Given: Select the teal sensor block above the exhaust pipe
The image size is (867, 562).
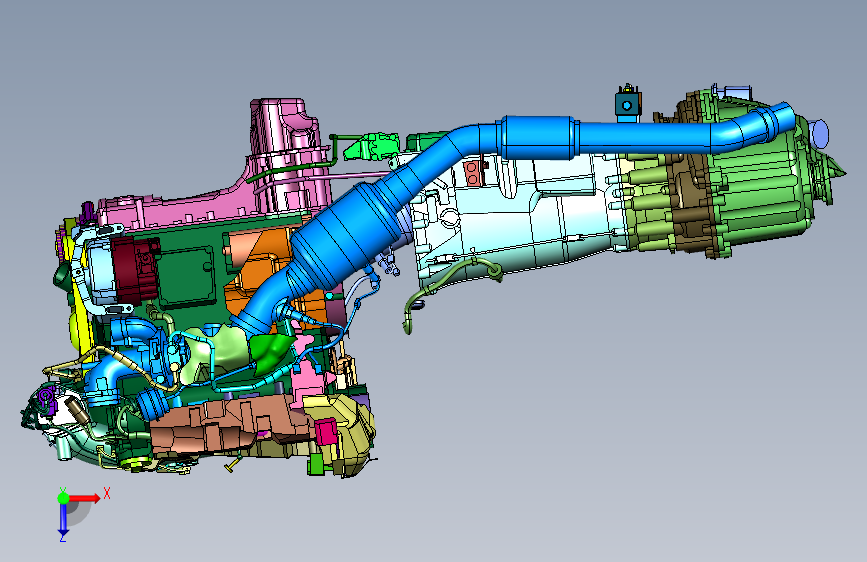Looking at the screenshot, I should tap(628, 104).
